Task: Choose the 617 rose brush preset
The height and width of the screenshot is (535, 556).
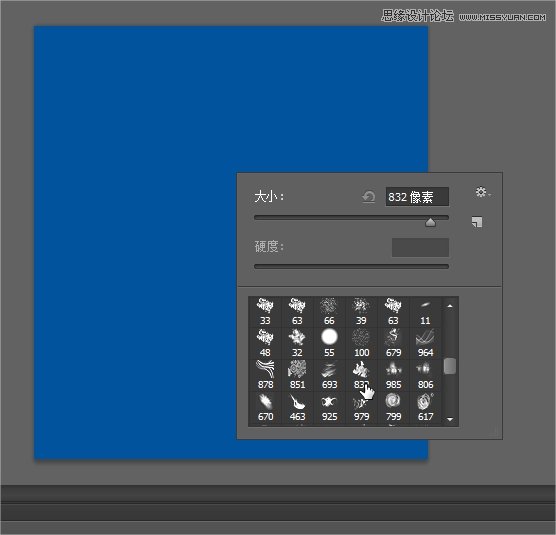Action: [425, 407]
